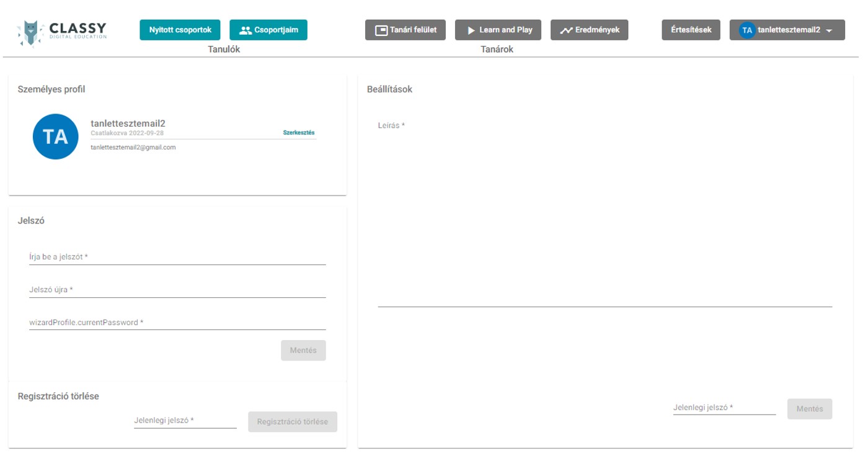Open Nyitott csoportok

180,30
